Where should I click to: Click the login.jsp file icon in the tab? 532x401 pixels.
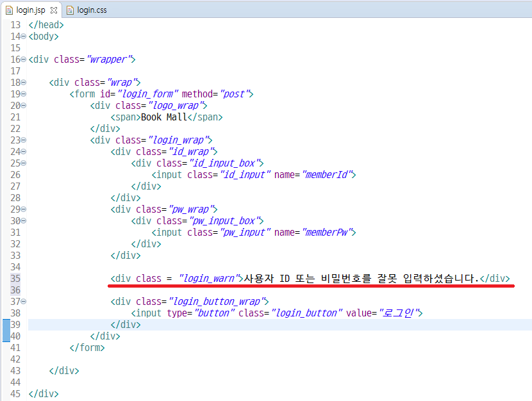click(x=9, y=10)
